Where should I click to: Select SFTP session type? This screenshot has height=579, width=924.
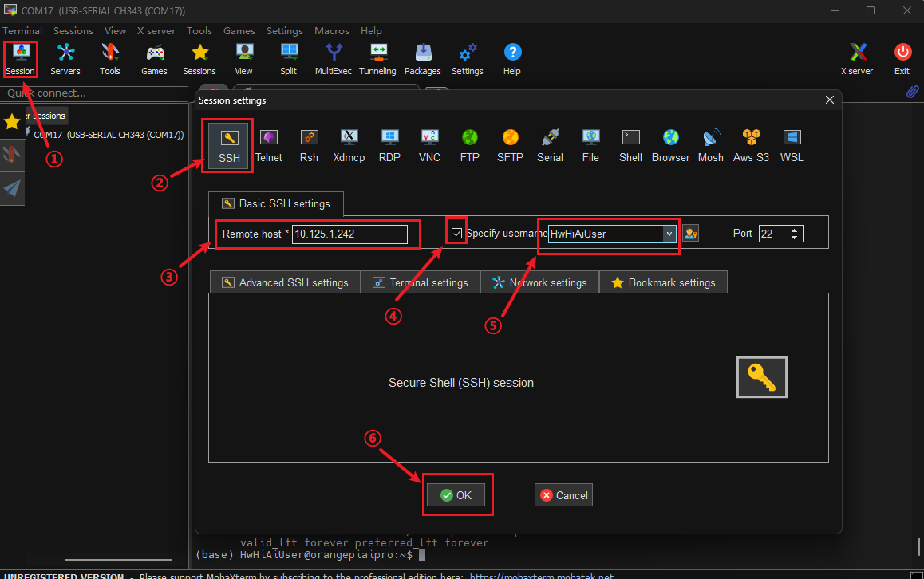[510, 146]
